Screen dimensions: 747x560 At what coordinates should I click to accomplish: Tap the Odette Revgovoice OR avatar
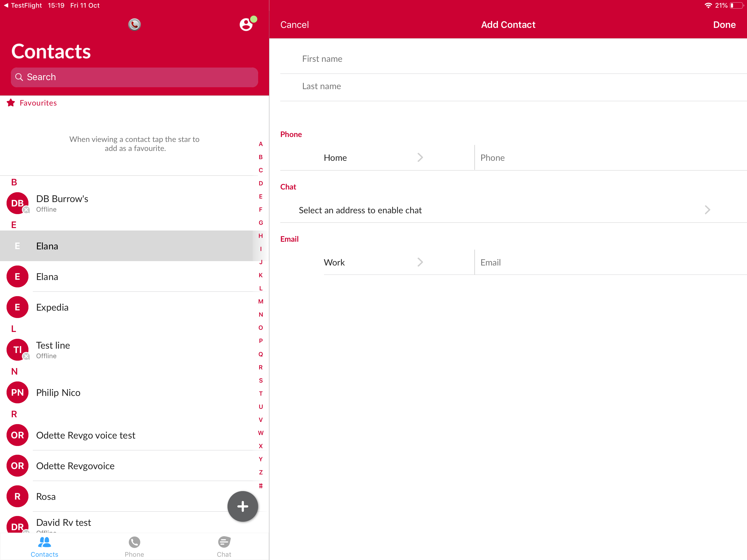point(17,465)
